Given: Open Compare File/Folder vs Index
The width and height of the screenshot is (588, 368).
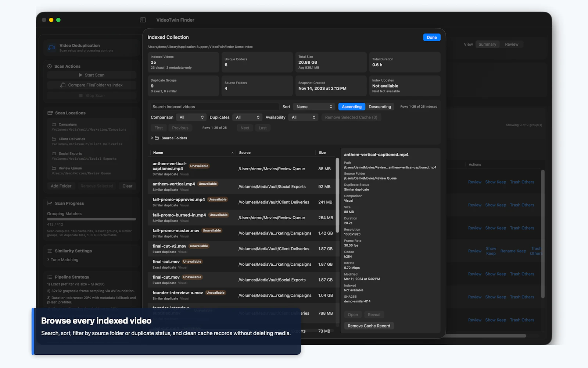Looking at the screenshot, I should 92,85.
